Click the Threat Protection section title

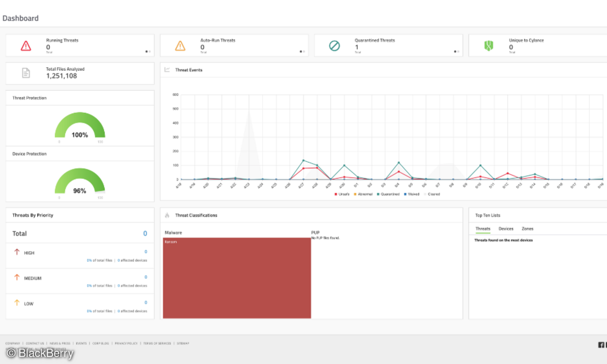pos(29,98)
